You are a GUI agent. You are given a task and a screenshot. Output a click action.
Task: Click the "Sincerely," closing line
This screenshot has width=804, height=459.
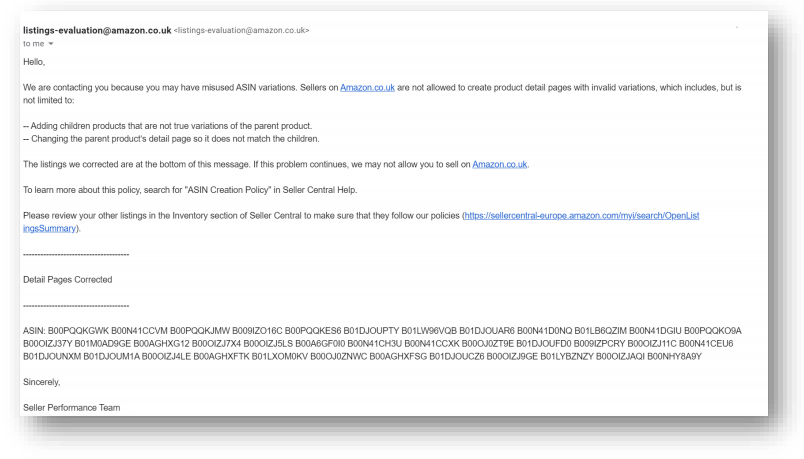[x=42, y=379]
